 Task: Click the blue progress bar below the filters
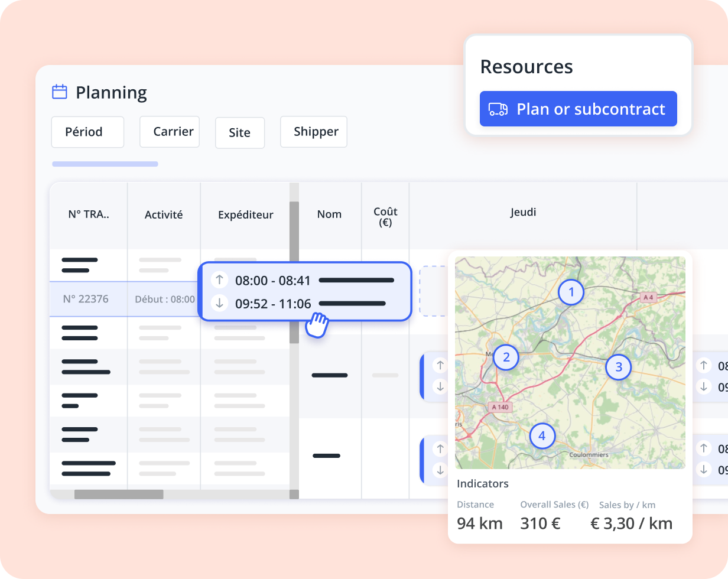pos(105,164)
